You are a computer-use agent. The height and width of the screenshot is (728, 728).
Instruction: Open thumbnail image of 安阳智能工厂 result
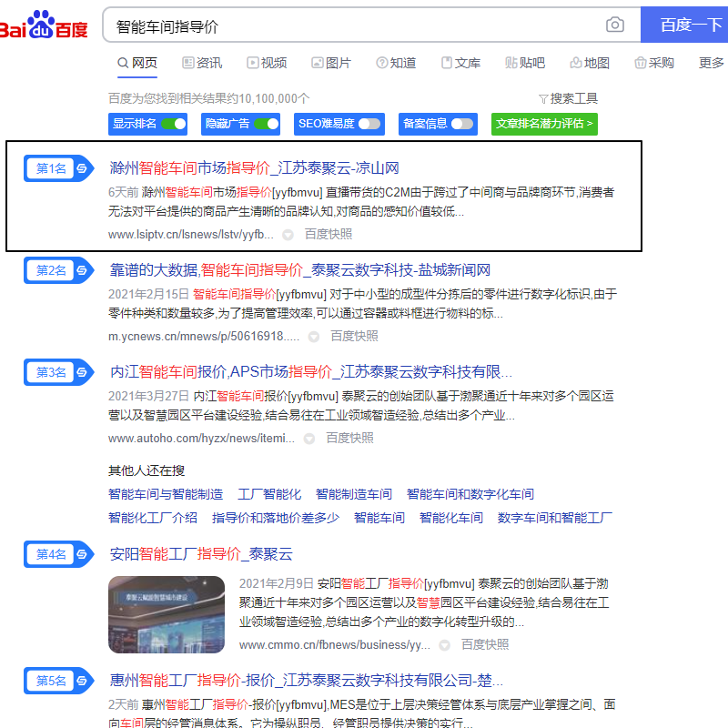[x=167, y=615]
